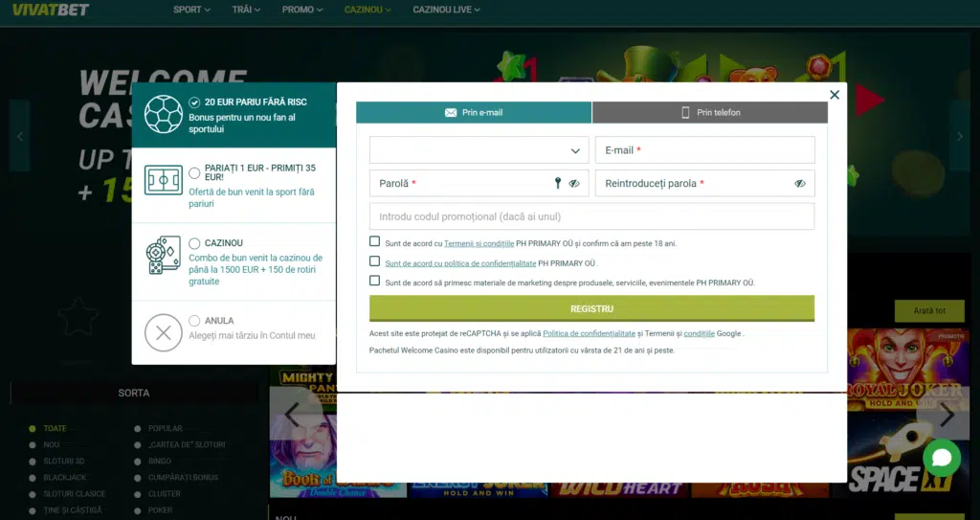
Task: Select the TOATE filter
Action: click(48, 429)
